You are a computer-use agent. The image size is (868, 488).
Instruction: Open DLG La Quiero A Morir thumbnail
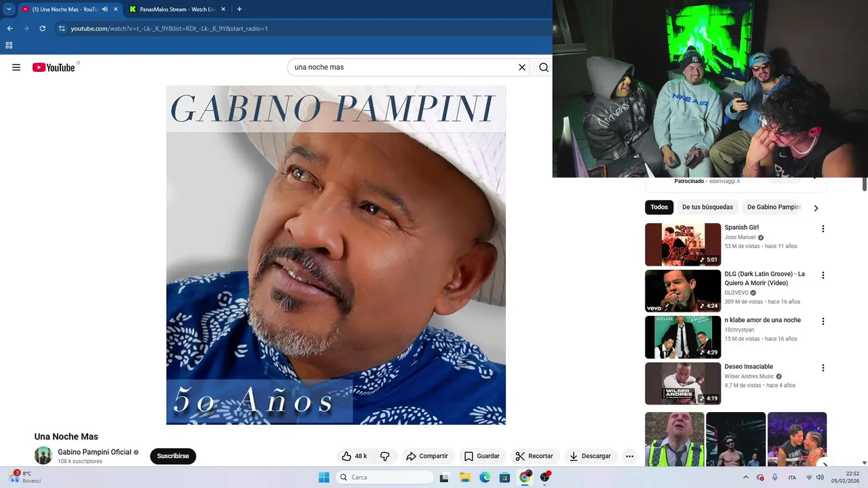point(683,291)
